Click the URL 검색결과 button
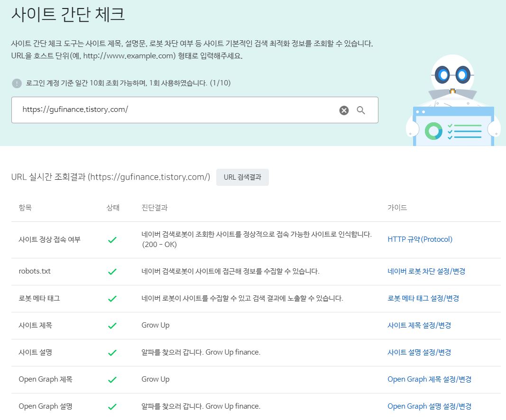 click(x=242, y=177)
